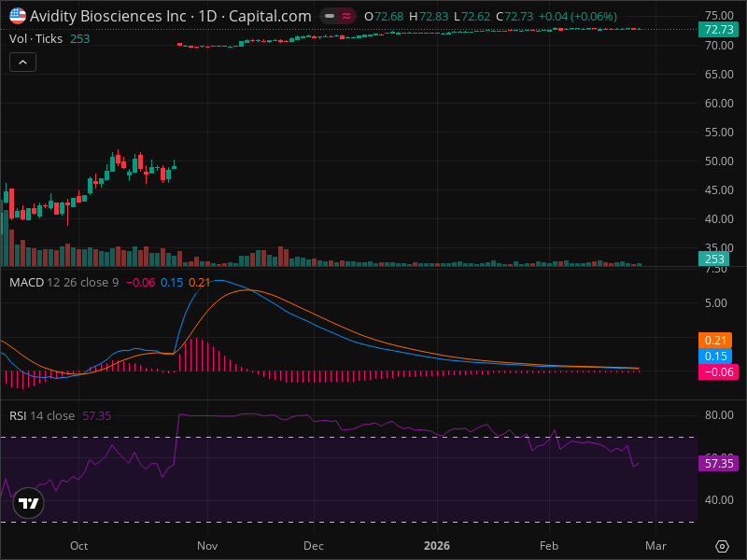
Task: Click the 50.00 price scale label
Action: 719,161
